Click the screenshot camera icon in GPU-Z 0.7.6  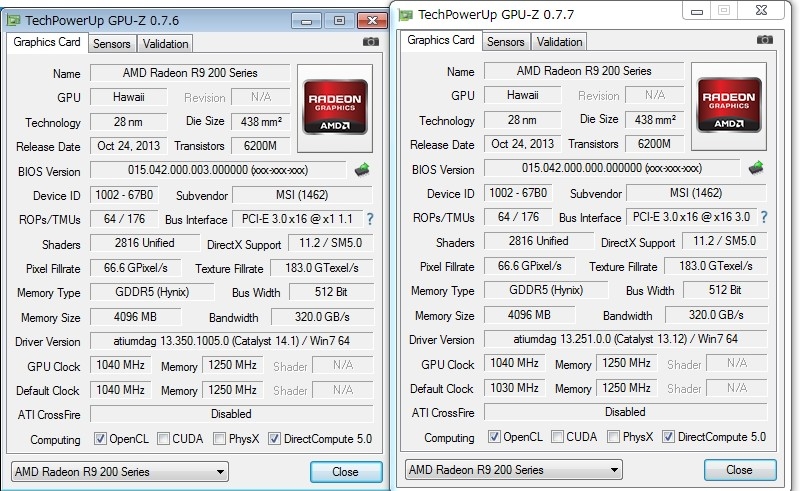(x=371, y=42)
